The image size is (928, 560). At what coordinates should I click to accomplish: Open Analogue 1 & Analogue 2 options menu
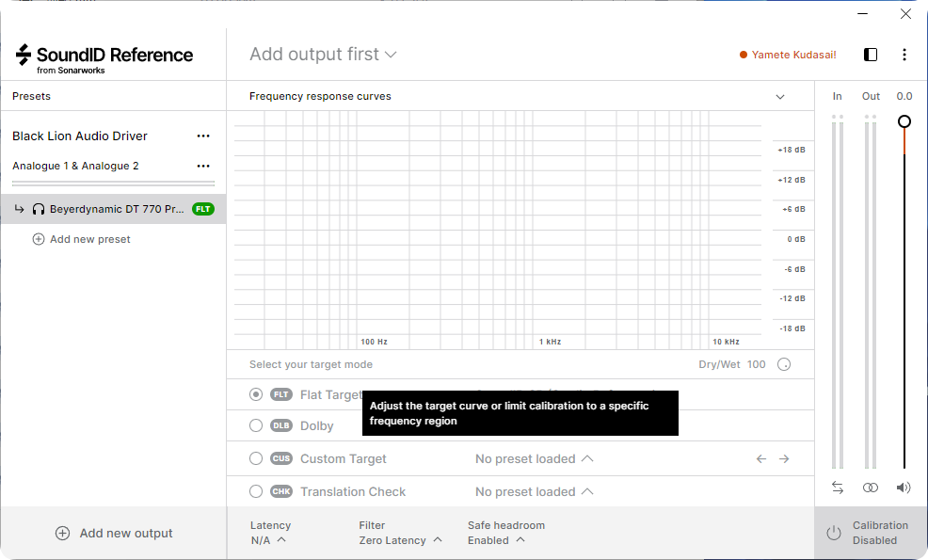(x=203, y=166)
